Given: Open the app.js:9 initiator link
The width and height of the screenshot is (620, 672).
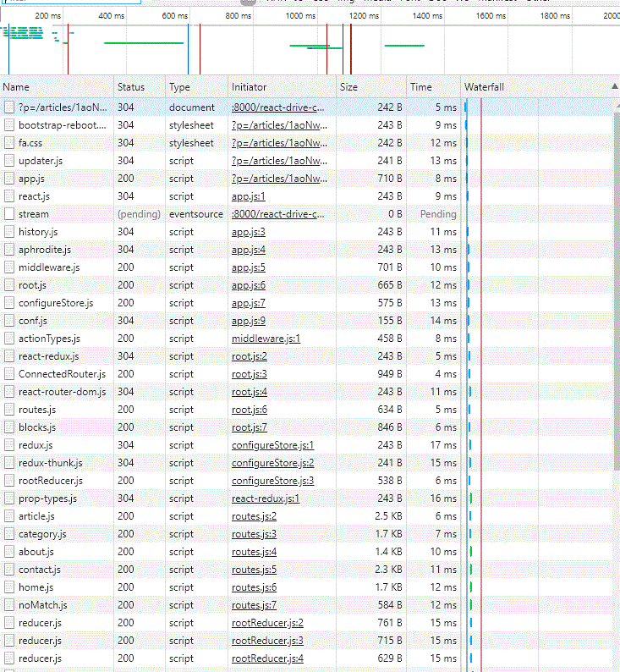Looking at the screenshot, I should 249,321.
